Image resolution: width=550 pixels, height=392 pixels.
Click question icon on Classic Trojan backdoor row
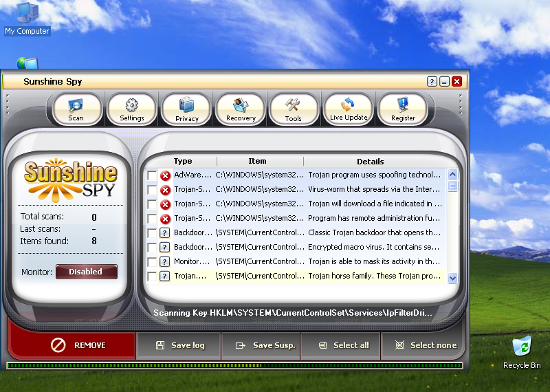pos(164,232)
